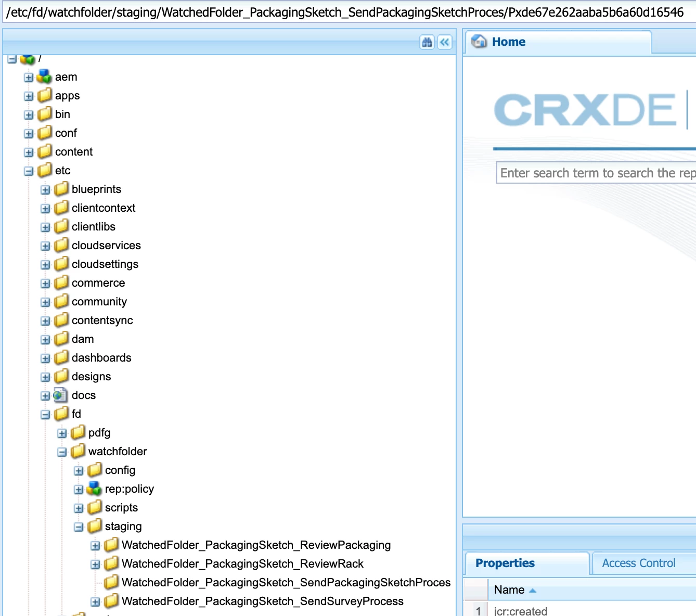Open the Access Control tab
The height and width of the screenshot is (616, 696).
pyautogui.click(x=639, y=563)
